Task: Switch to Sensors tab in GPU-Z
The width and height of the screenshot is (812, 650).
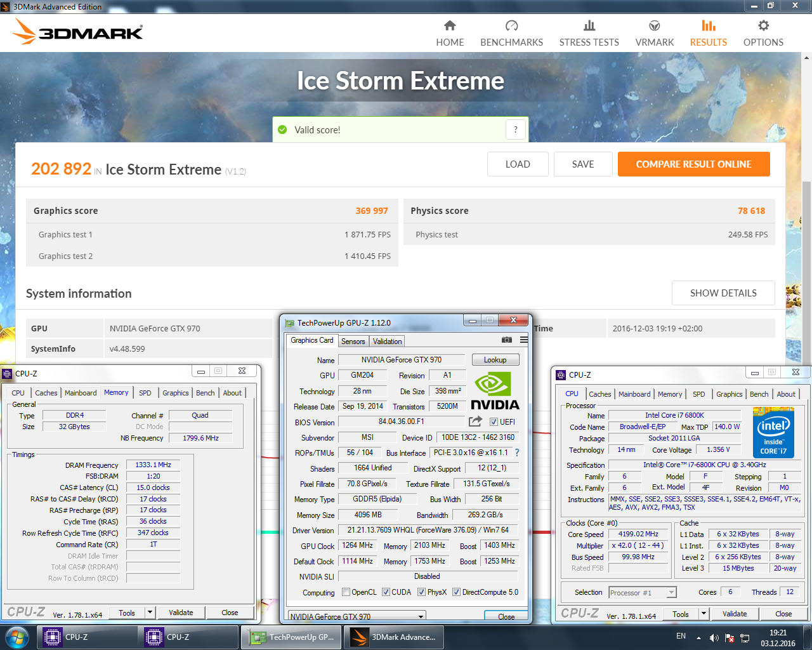Action: 353,341
